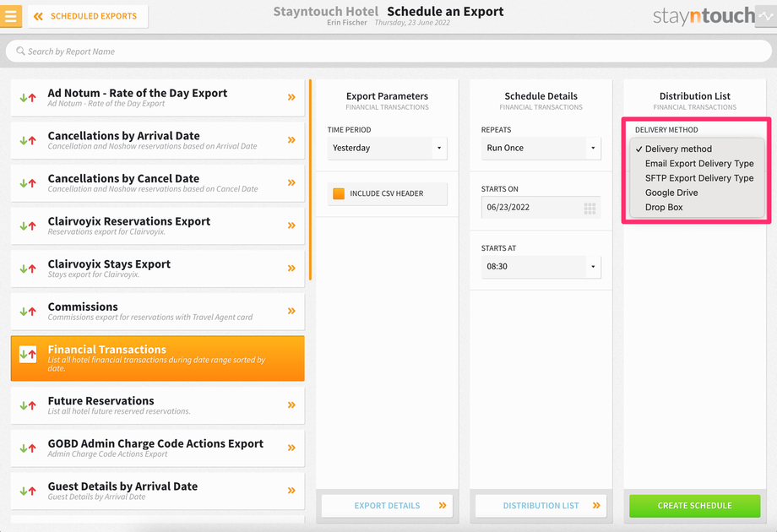Click export icon for Clairvoyix Stays Export
777x532 pixels.
point(28,269)
